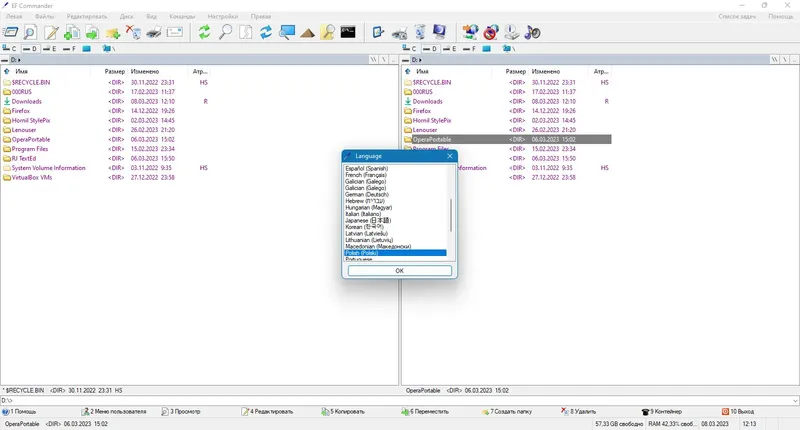Switch right panel to drive E
The width and height of the screenshot is (800, 430).
pyautogui.click(x=449, y=48)
